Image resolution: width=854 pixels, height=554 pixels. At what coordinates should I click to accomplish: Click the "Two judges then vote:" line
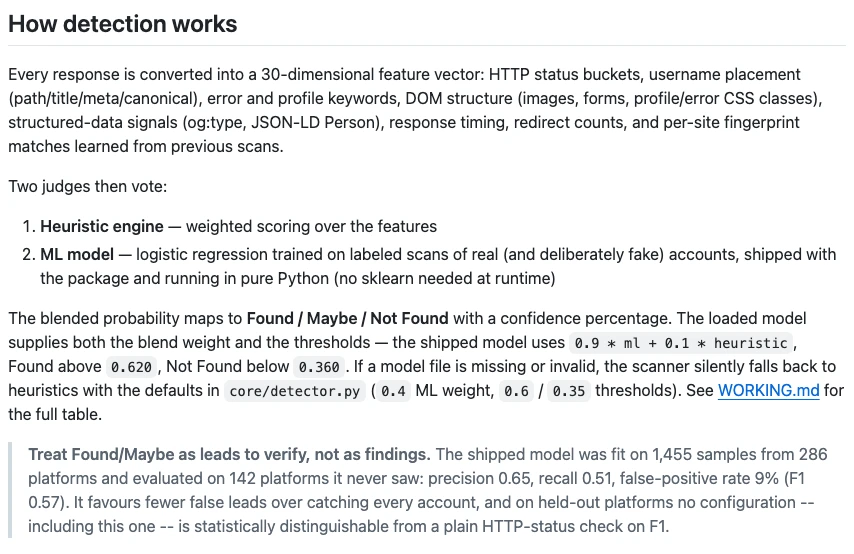pos(88,186)
